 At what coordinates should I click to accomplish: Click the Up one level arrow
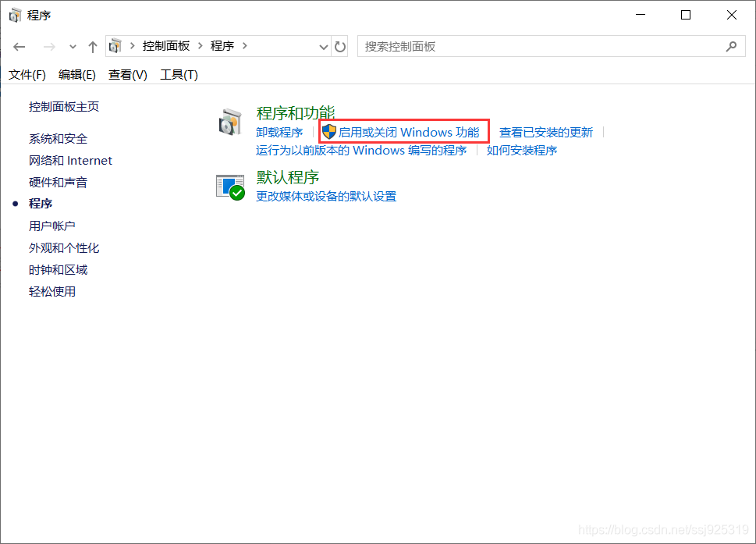point(93,47)
